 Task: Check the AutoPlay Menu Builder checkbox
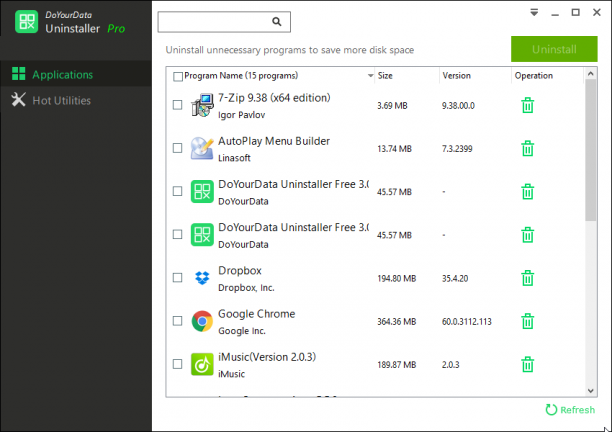point(178,148)
